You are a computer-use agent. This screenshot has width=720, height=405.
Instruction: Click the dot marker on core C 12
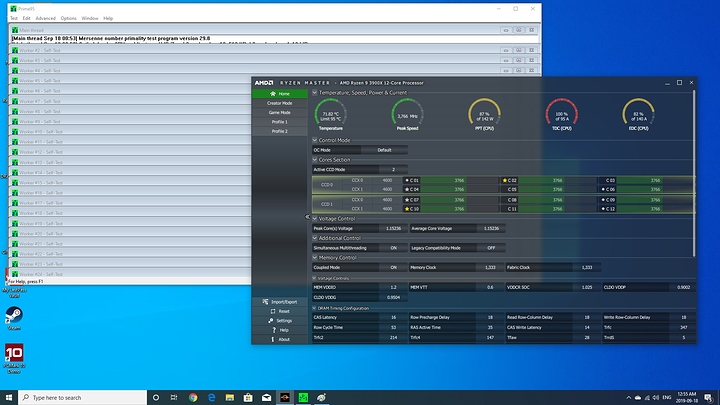coord(603,209)
